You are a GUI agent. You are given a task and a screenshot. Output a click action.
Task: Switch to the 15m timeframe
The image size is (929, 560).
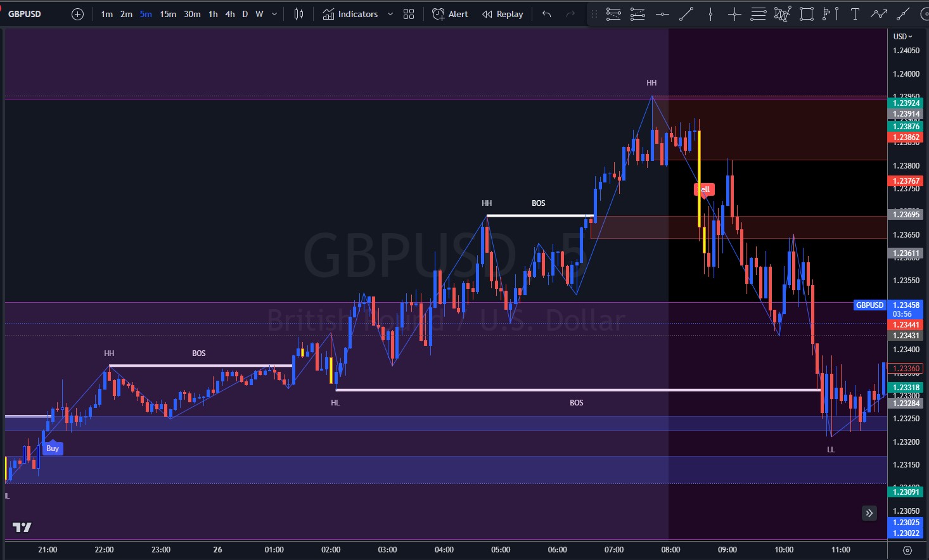(168, 14)
